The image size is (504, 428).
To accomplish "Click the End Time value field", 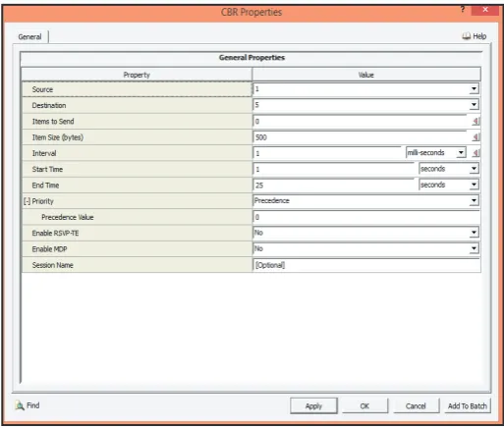I will pos(334,186).
